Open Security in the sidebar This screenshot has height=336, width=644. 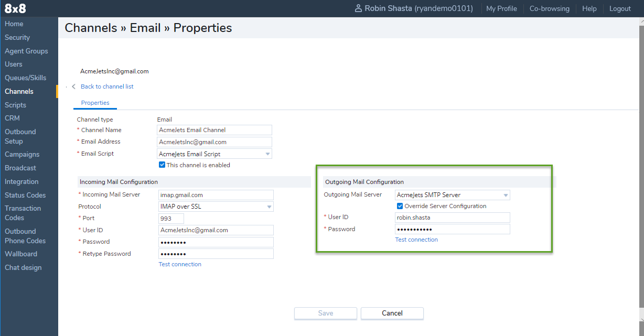(x=17, y=38)
